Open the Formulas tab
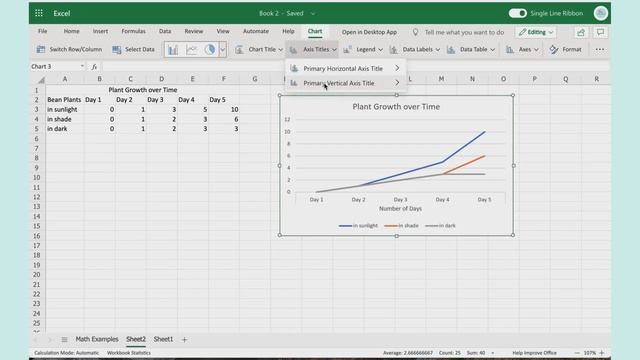640x360 pixels. click(133, 31)
